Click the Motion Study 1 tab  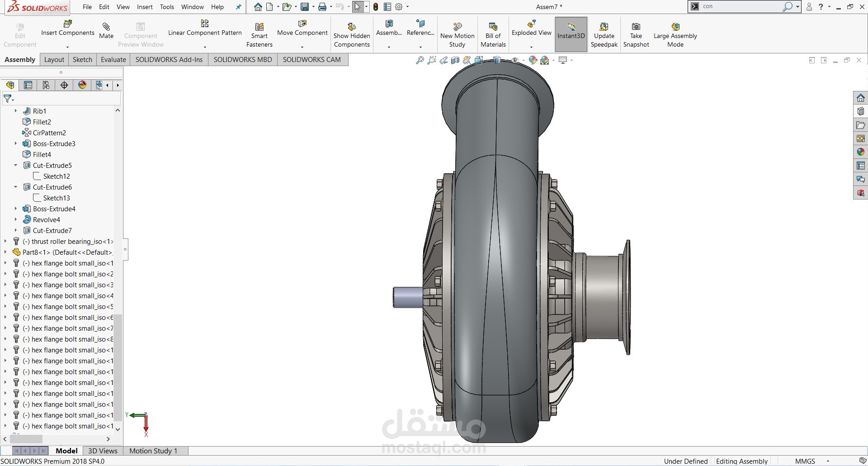coord(153,451)
